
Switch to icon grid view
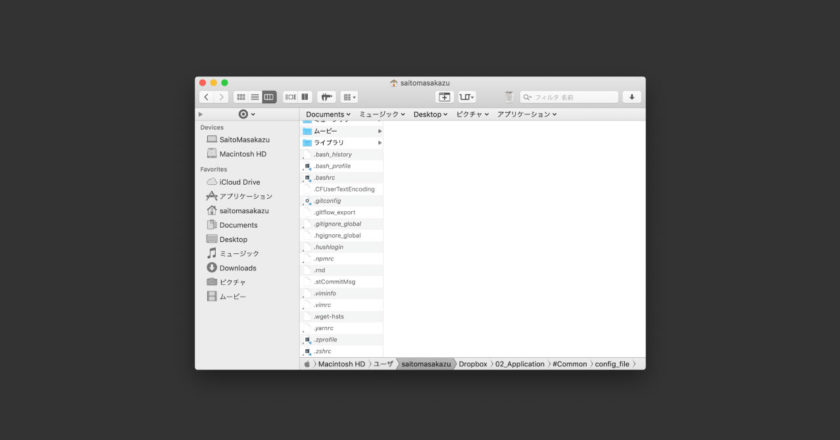[x=241, y=97]
